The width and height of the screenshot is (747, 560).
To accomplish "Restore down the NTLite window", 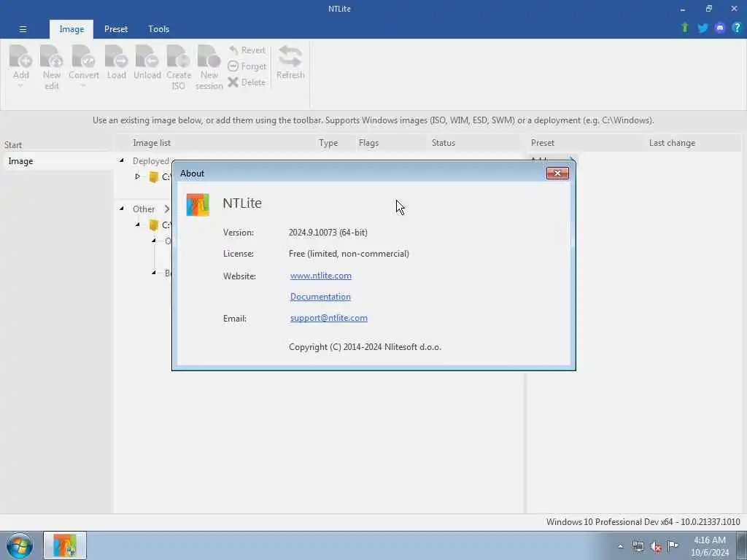I will 709,9.
